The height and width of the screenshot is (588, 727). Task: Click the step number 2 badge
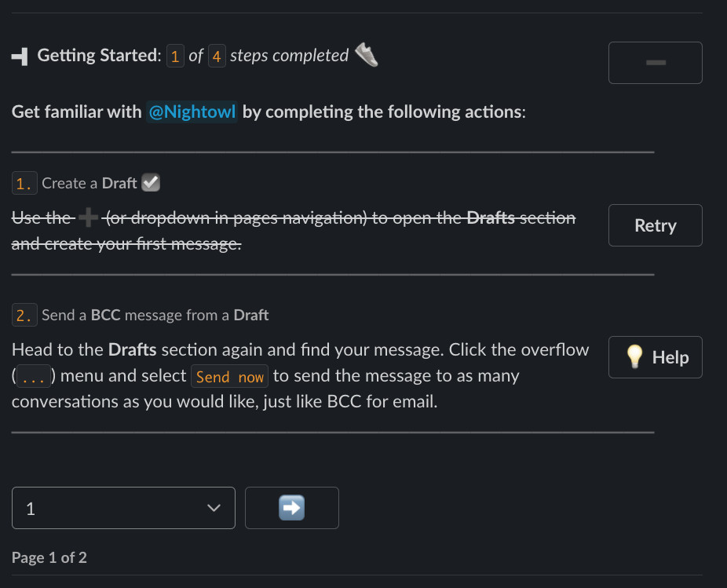click(24, 315)
